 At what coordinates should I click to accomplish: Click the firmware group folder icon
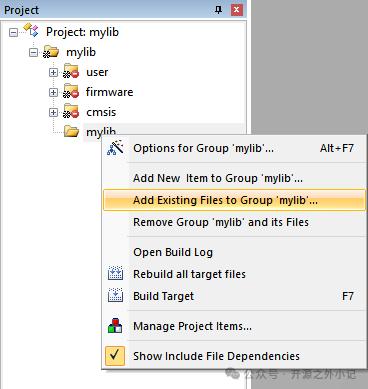pyautogui.click(x=71, y=91)
